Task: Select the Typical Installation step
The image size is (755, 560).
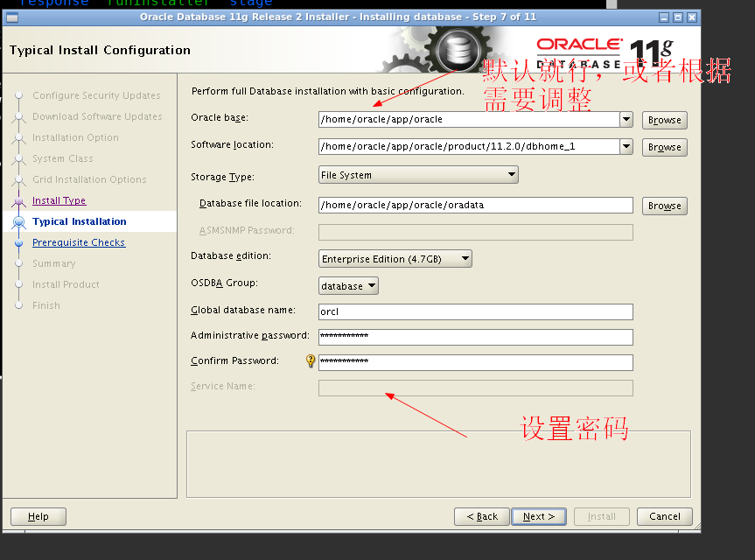Action: click(x=80, y=221)
